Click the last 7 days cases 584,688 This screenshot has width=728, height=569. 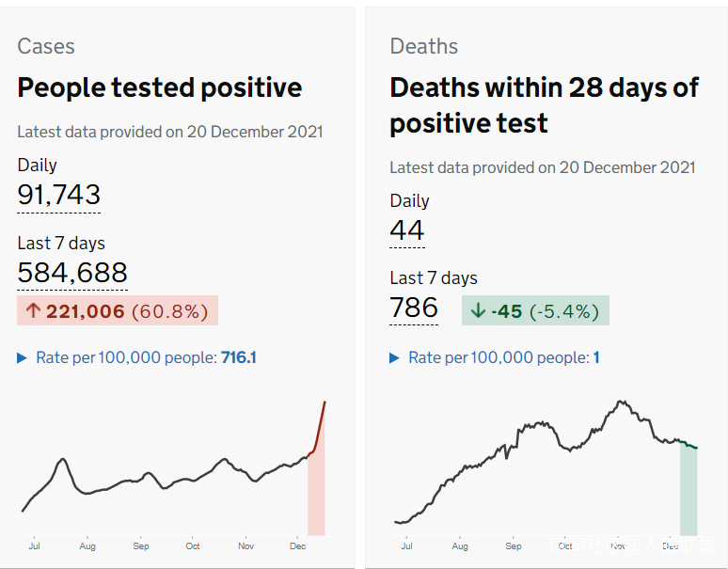tap(72, 273)
